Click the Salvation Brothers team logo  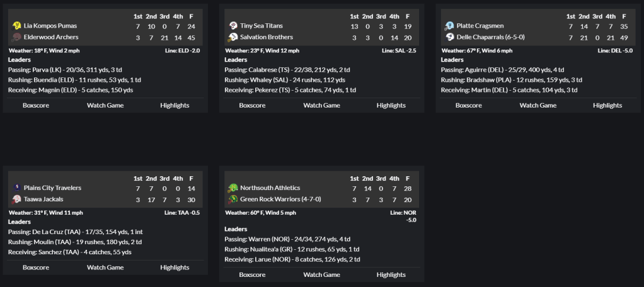click(233, 37)
